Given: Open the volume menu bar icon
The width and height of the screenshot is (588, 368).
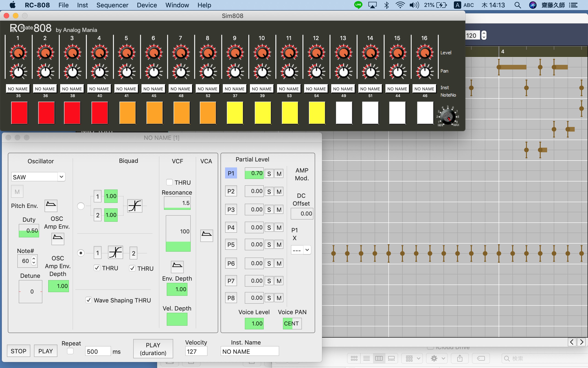Looking at the screenshot, I should tap(414, 5).
